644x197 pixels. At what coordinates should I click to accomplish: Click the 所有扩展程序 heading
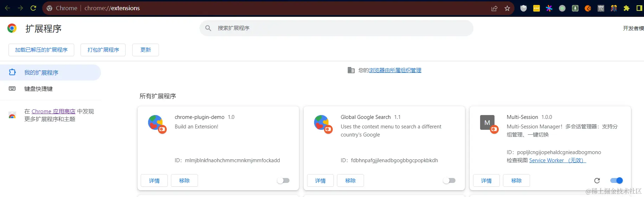point(158,96)
